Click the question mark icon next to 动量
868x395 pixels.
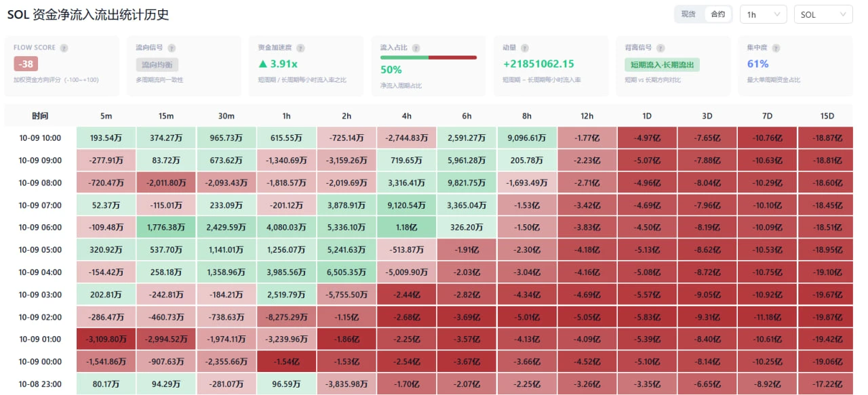(524, 48)
